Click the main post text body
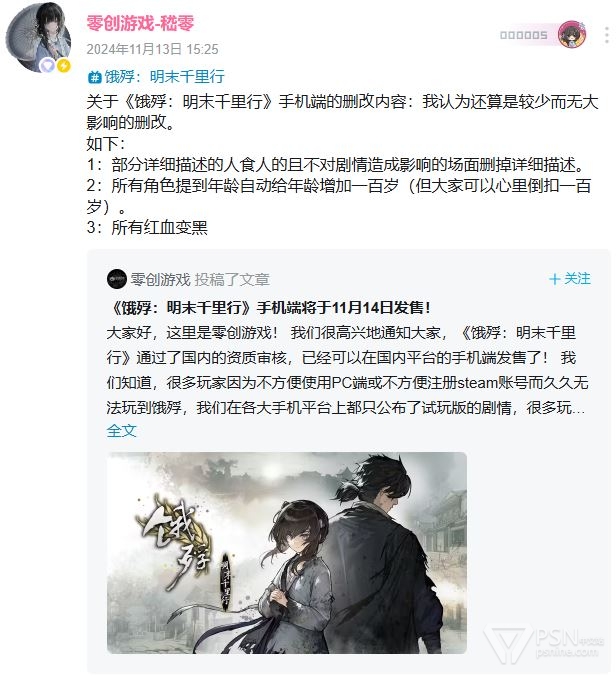 (x=342, y=164)
